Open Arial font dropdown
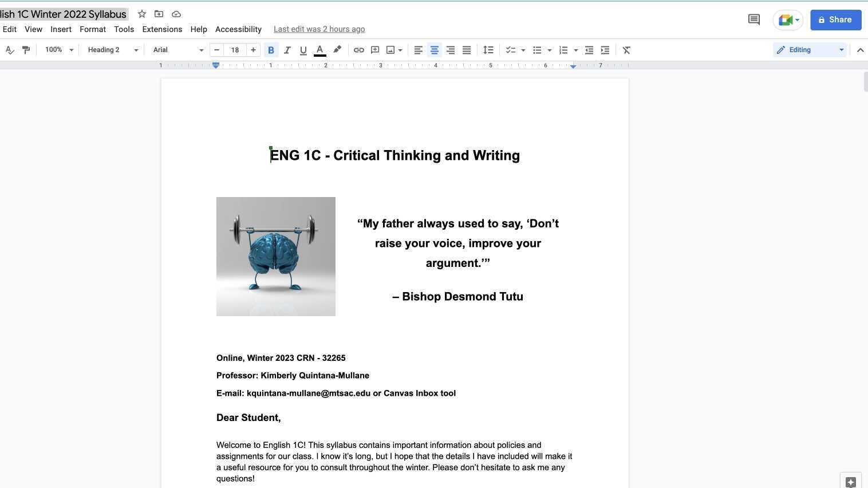The image size is (868, 488). (x=178, y=50)
